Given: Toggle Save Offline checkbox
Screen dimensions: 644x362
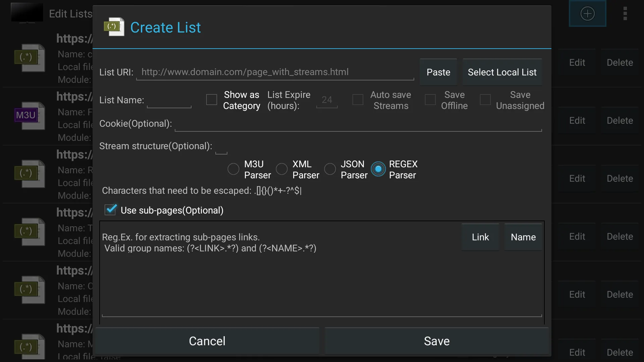Looking at the screenshot, I should coord(430,100).
